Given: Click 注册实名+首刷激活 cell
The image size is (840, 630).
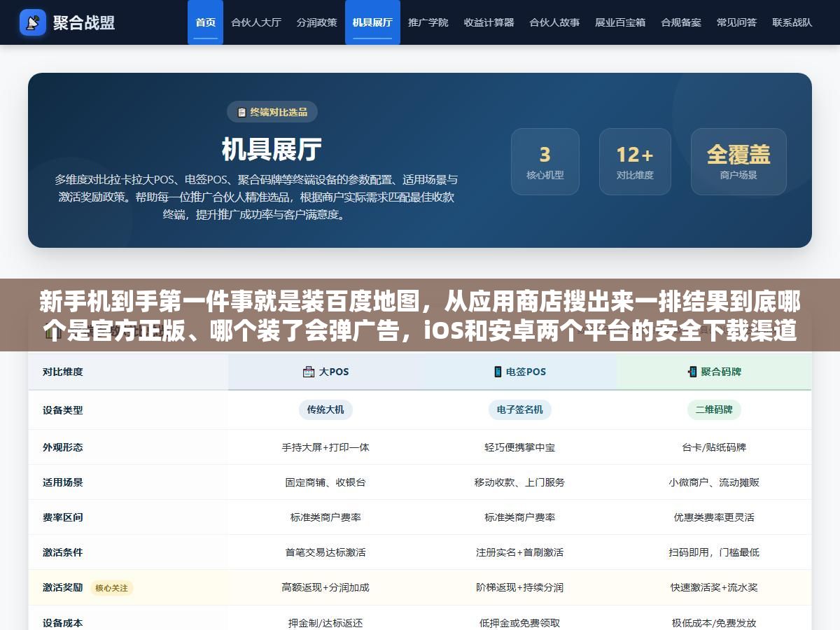Looking at the screenshot, I should (519, 552).
